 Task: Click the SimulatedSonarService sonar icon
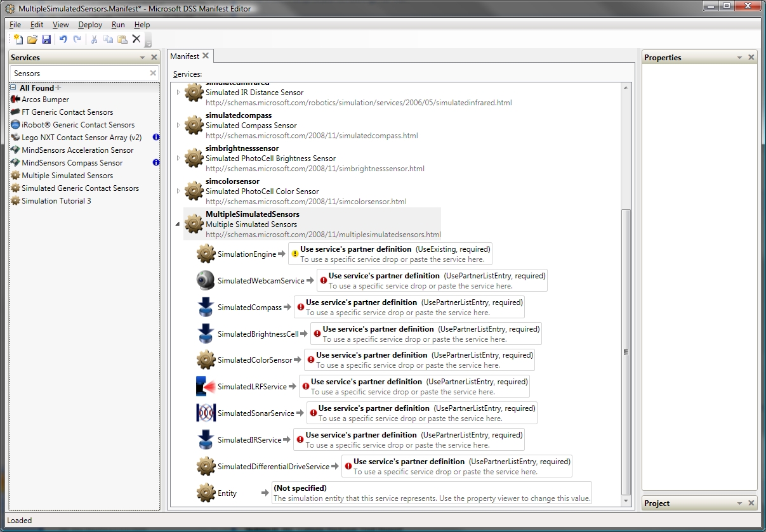coord(206,413)
